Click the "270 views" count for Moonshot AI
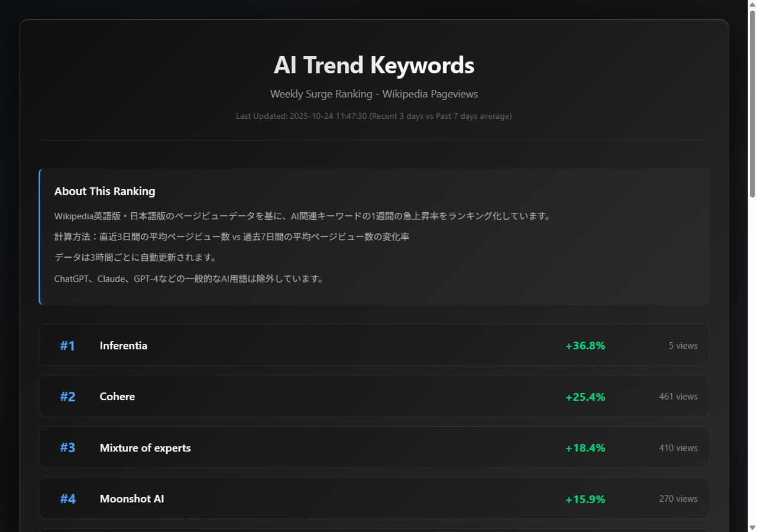Viewport: 757px width, 532px height. [x=678, y=498]
